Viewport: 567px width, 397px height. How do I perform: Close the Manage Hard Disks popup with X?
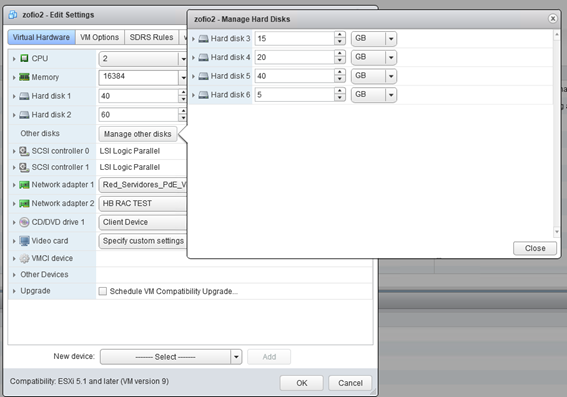tap(553, 18)
